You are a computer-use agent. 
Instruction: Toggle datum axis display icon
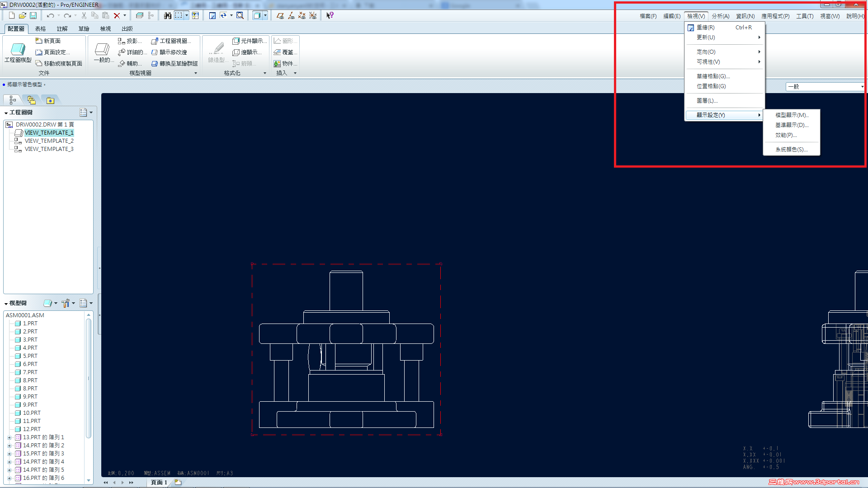click(x=291, y=15)
